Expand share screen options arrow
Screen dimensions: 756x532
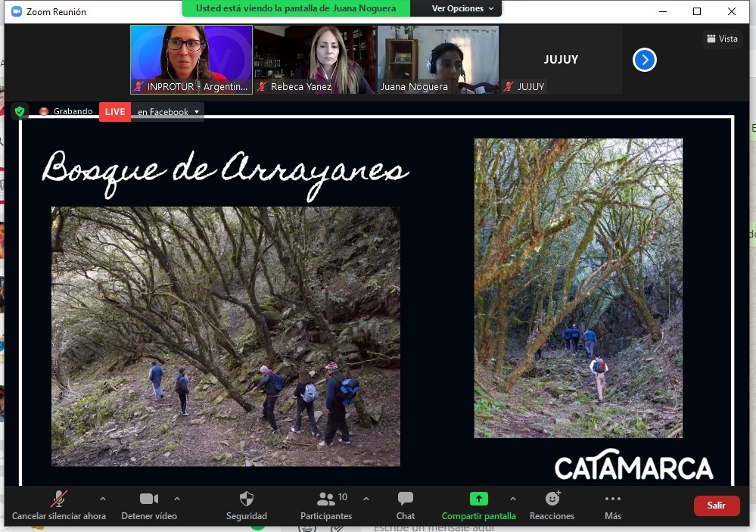coord(513,499)
